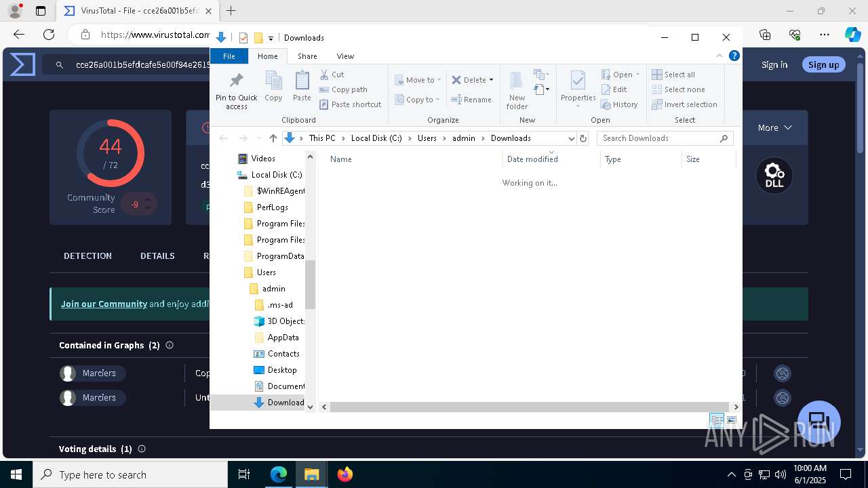Collapse the ribbon with chevron
This screenshot has height=488, width=868.
[719, 56]
